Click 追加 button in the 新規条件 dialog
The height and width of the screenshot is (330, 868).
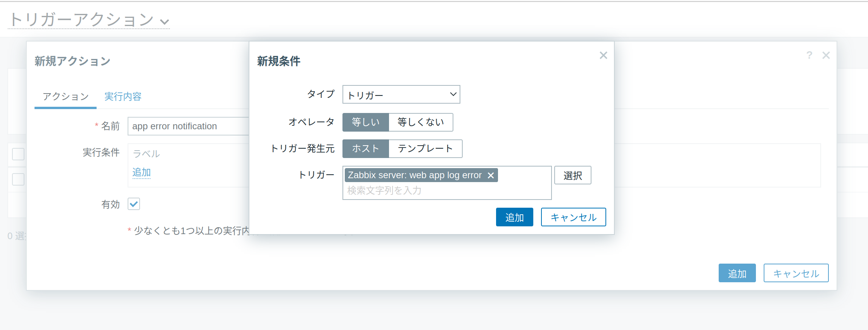click(x=514, y=217)
